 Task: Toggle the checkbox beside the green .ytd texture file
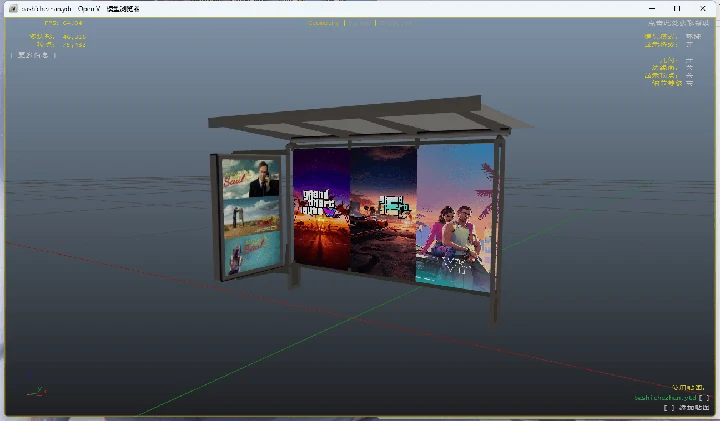704,398
